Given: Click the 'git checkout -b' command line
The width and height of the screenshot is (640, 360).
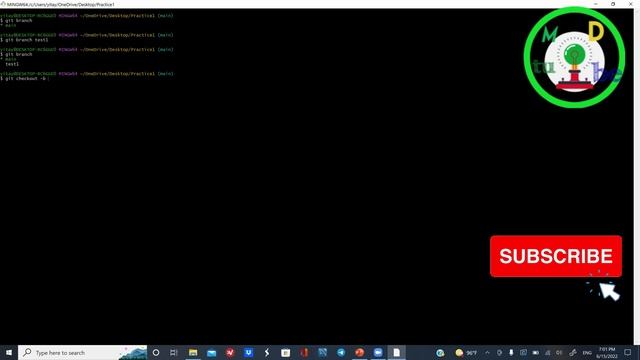Looking at the screenshot, I should point(23,78).
